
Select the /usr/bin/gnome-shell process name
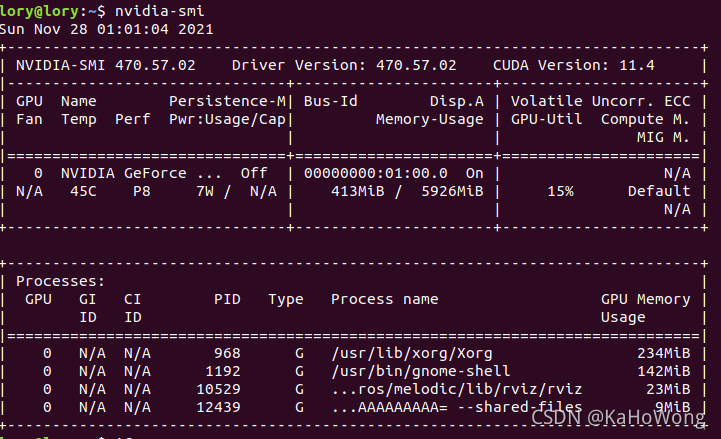pos(421,371)
